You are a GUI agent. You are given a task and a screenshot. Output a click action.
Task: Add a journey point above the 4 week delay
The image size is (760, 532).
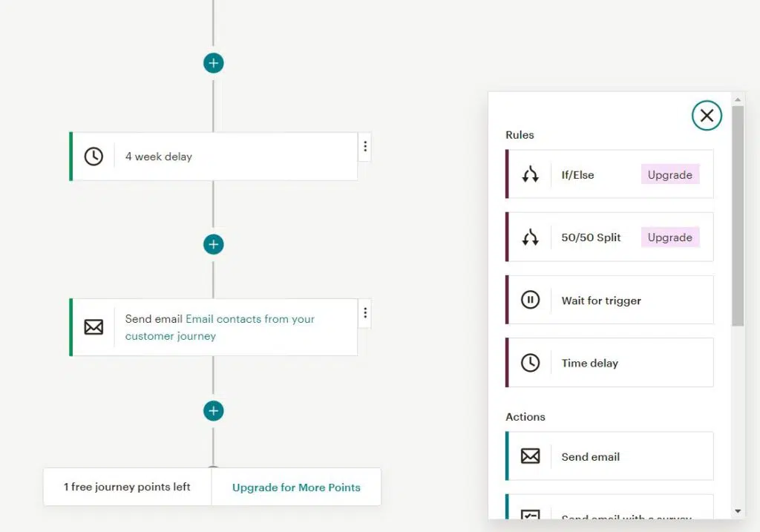[x=213, y=63]
